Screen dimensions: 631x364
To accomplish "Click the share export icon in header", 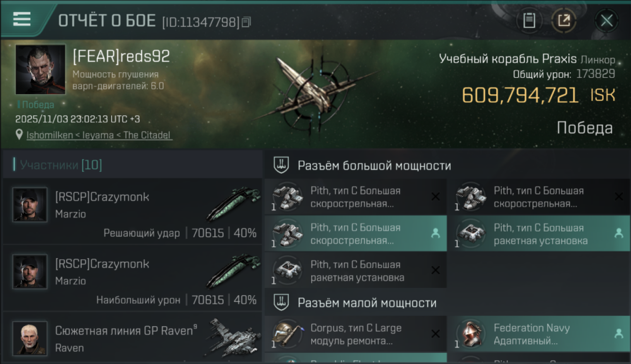I will click(x=564, y=21).
